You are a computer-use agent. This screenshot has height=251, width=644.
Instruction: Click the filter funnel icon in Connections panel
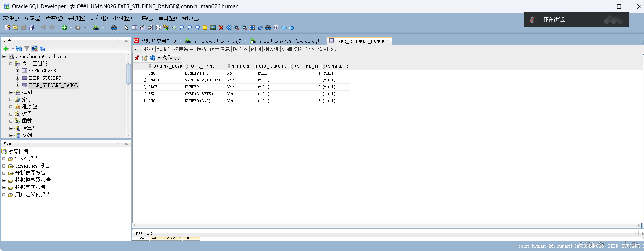pyautogui.click(x=27, y=49)
